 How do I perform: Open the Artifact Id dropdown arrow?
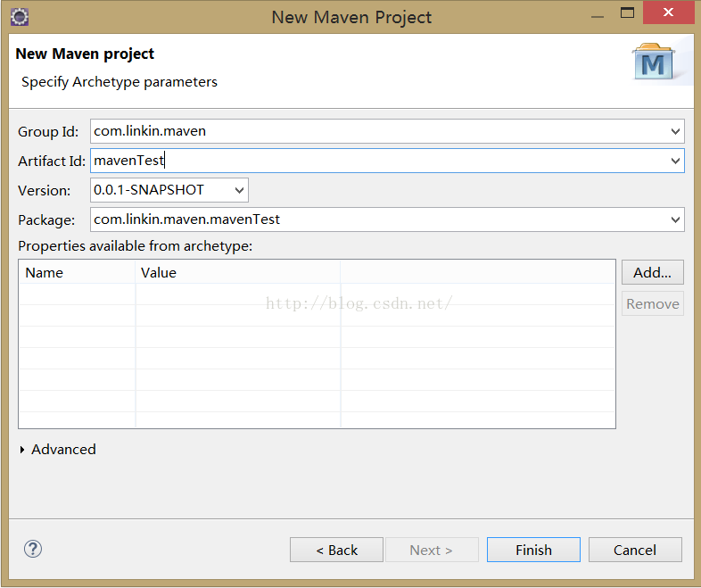click(x=675, y=161)
